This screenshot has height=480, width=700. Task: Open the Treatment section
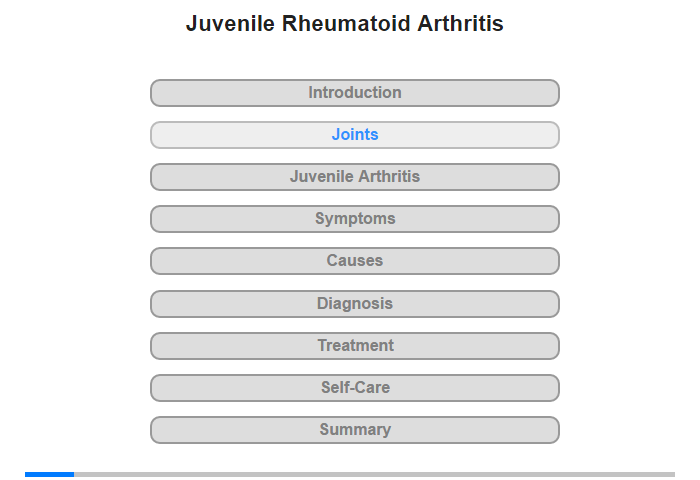point(354,346)
